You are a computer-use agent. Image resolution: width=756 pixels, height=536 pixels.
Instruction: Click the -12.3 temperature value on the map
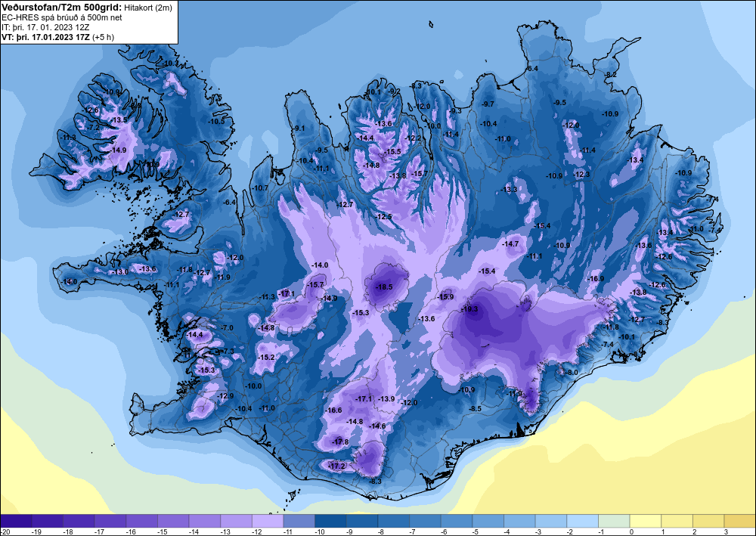(x=581, y=174)
